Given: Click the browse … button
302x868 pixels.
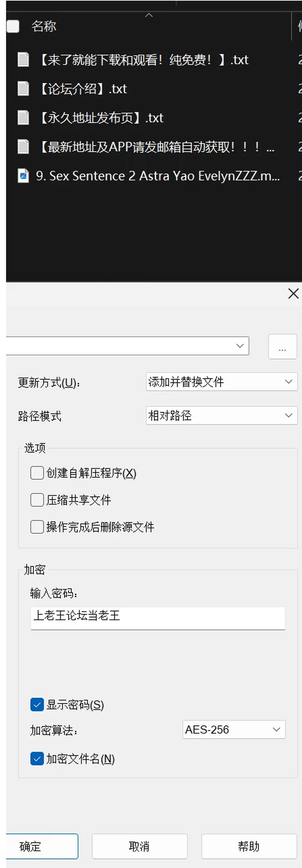Looking at the screenshot, I should point(282,346).
